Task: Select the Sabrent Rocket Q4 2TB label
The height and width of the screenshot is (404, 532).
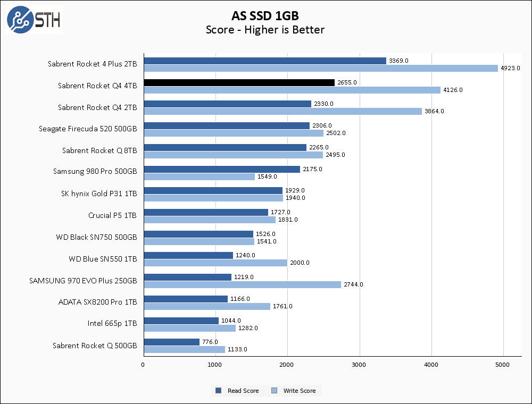Action: 97,107
